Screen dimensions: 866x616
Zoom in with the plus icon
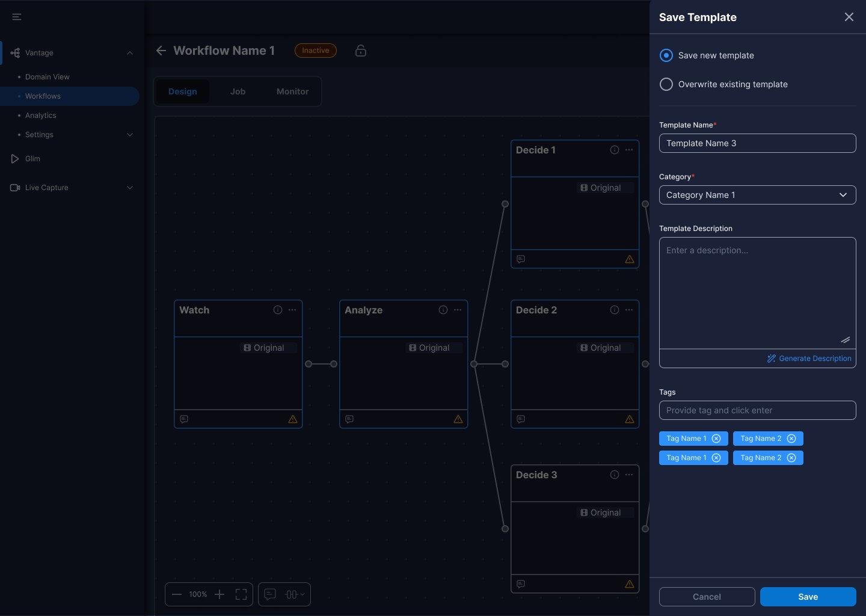(220, 594)
